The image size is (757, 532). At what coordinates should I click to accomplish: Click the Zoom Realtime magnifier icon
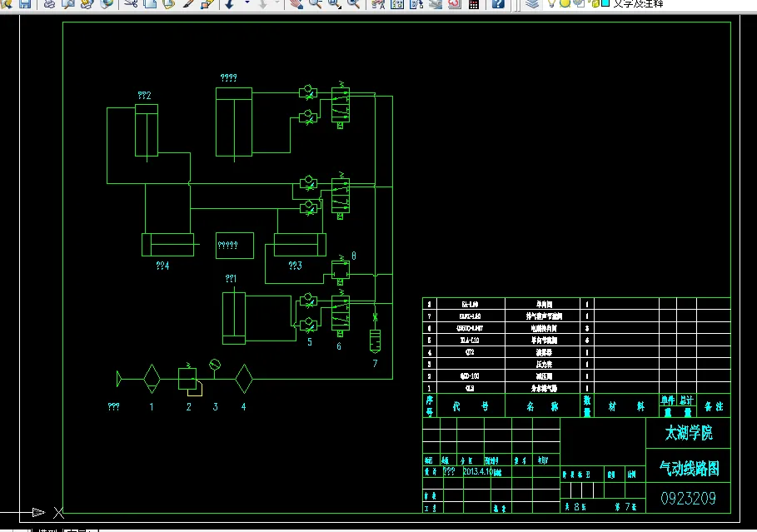[x=316, y=4]
